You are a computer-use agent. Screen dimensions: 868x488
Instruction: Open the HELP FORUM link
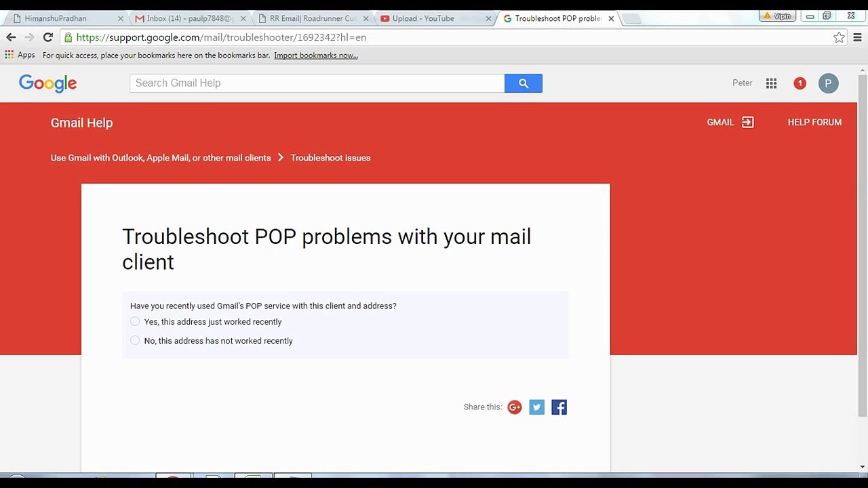[814, 122]
